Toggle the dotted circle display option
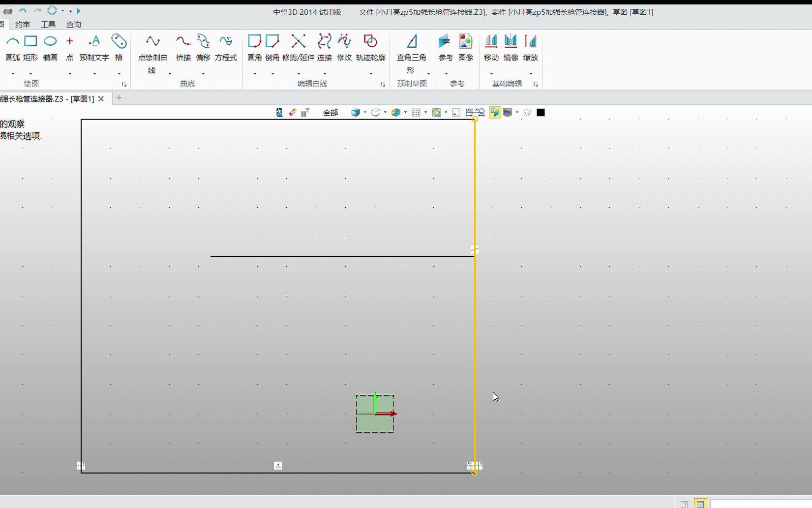812x508 pixels. click(528, 112)
